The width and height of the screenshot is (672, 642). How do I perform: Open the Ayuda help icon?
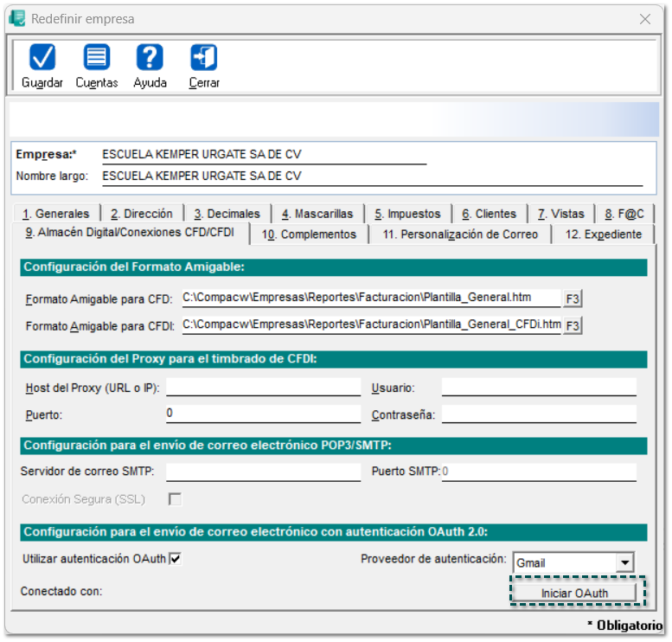150,58
